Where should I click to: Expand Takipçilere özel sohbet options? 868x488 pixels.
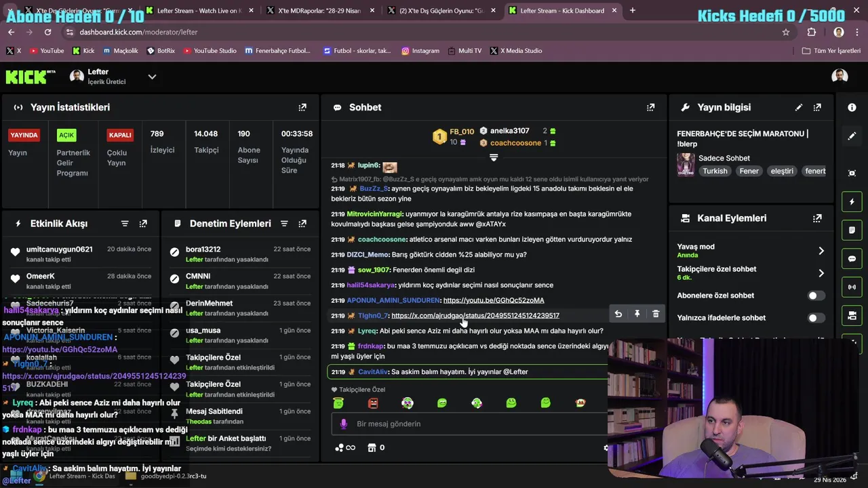coord(821,273)
